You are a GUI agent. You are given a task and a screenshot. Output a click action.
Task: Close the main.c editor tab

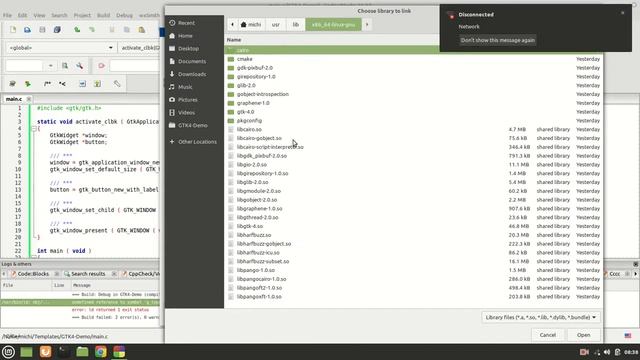click(29, 99)
